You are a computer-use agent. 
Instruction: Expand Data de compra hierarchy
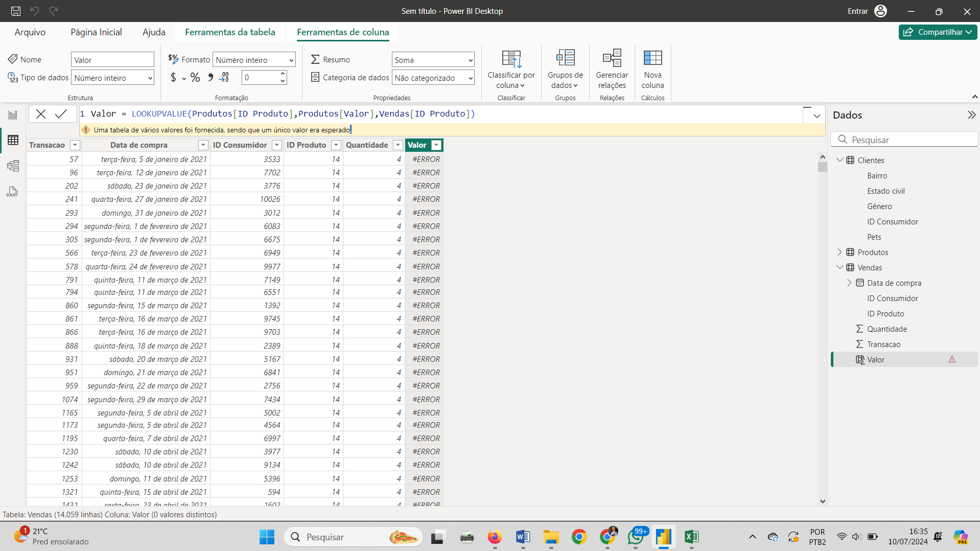(849, 283)
